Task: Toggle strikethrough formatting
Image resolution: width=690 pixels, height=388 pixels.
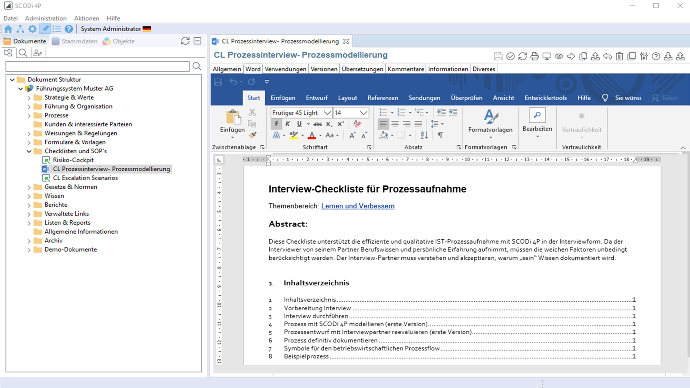Action: pyautogui.click(x=317, y=124)
